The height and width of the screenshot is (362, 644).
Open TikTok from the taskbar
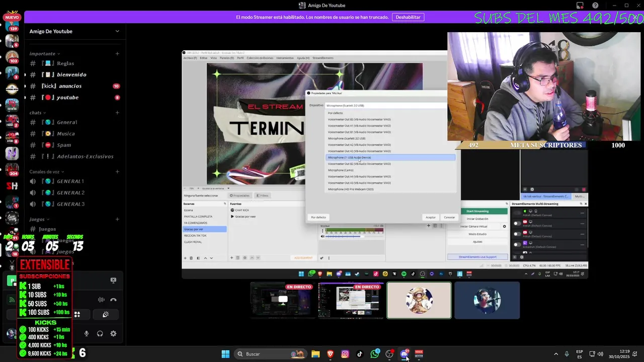[360, 354]
